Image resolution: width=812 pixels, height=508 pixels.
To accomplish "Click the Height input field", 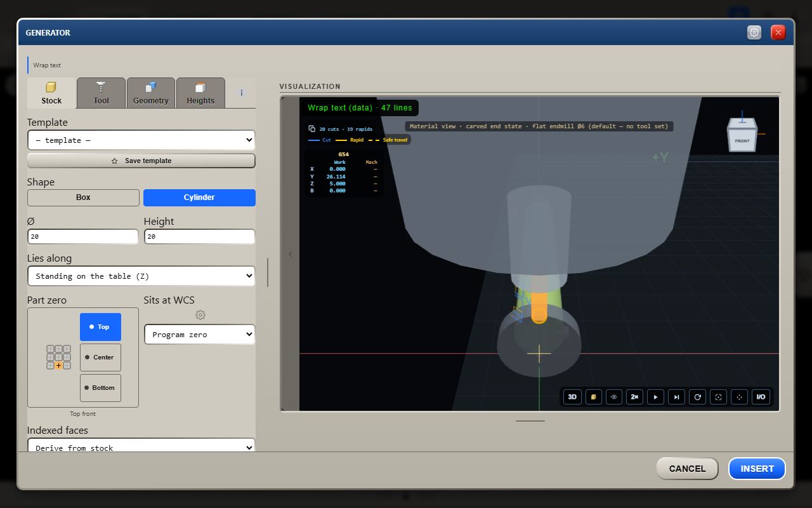I will click(x=199, y=236).
